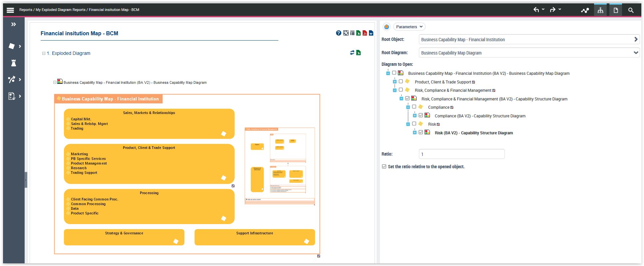Click the undo arrow in top bar

tap(536, 10)
